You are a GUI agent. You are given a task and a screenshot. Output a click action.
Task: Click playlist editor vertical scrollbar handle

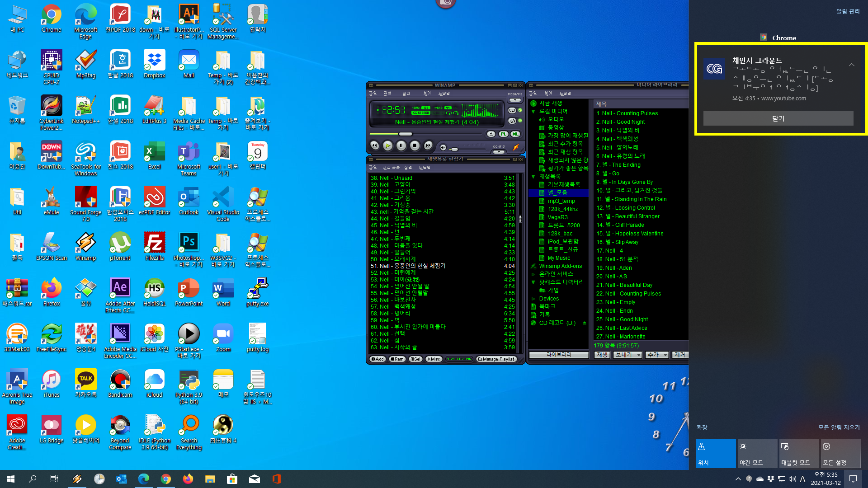520,219
